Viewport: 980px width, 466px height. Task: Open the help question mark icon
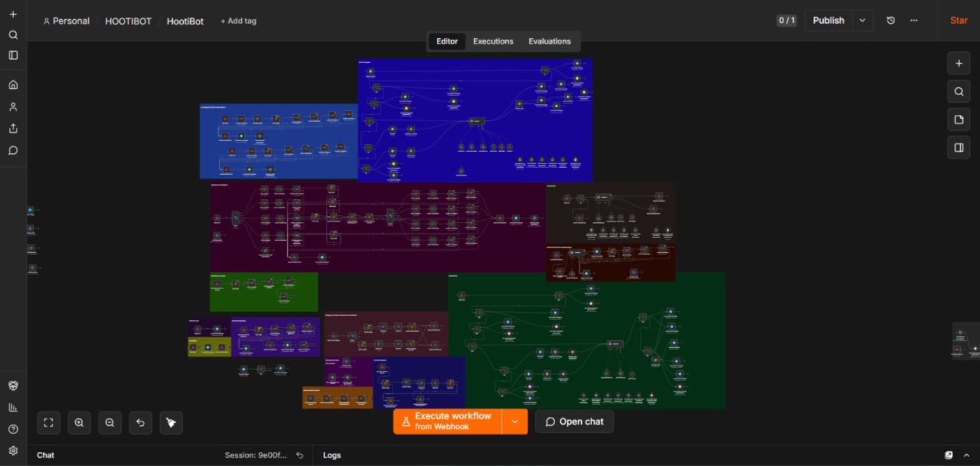(13, 429)
